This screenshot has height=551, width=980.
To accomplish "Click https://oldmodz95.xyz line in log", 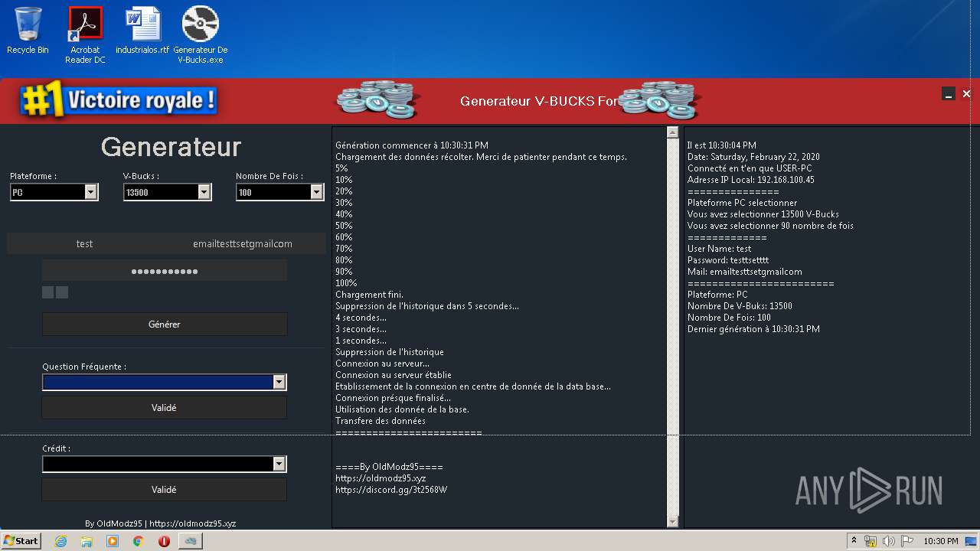I will tap(381, 478).
